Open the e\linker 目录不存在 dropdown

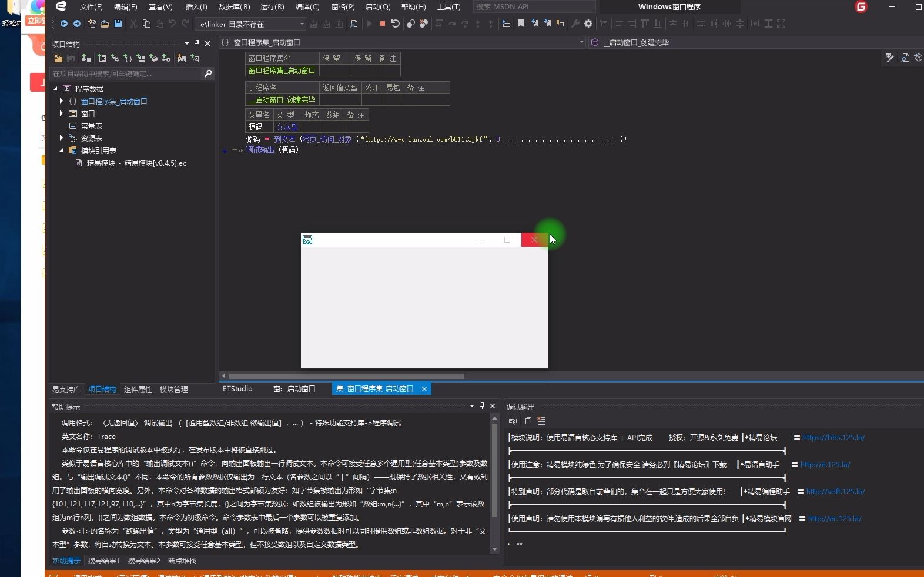pos(302,24)
